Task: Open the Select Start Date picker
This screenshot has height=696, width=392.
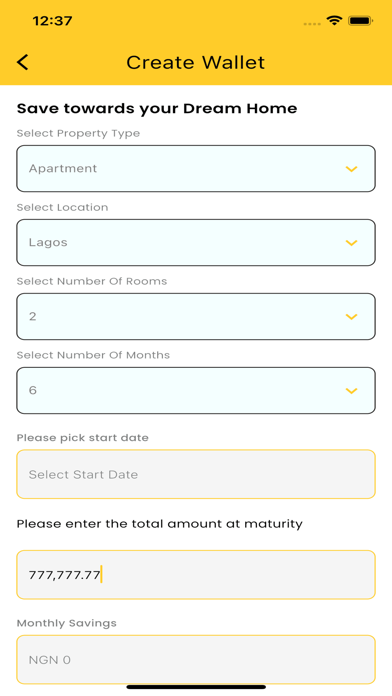Action: coord(196,474)
